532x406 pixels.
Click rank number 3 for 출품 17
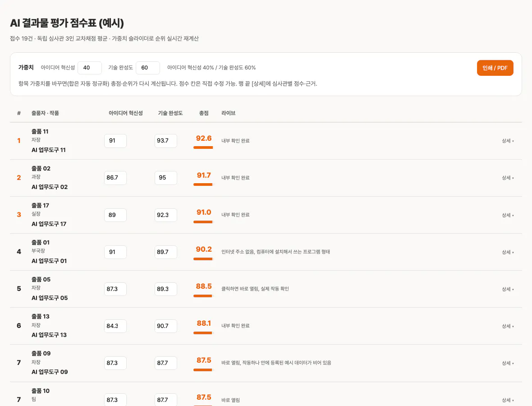pyautogui.click(x=19, y=215)
